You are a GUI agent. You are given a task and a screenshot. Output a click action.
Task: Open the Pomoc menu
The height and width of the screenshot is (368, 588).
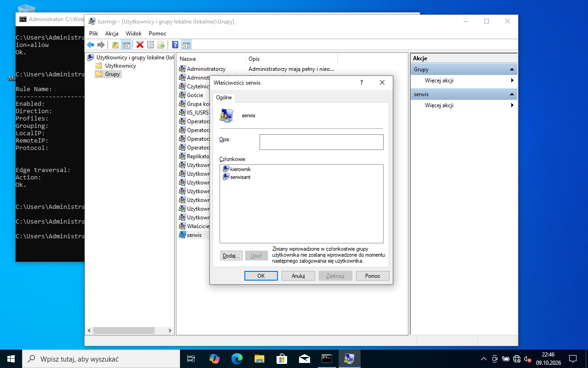158,34
